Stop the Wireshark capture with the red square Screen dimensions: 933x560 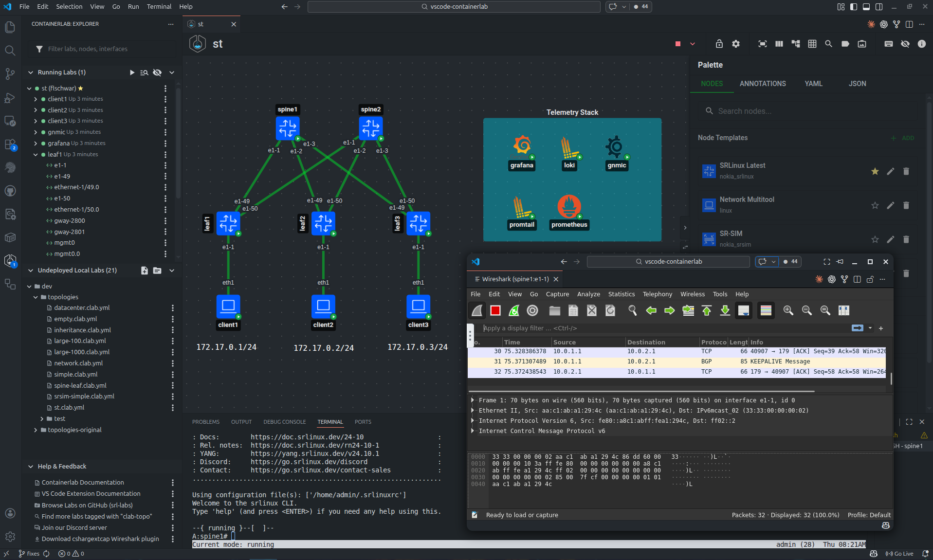(x=495, y=310)
